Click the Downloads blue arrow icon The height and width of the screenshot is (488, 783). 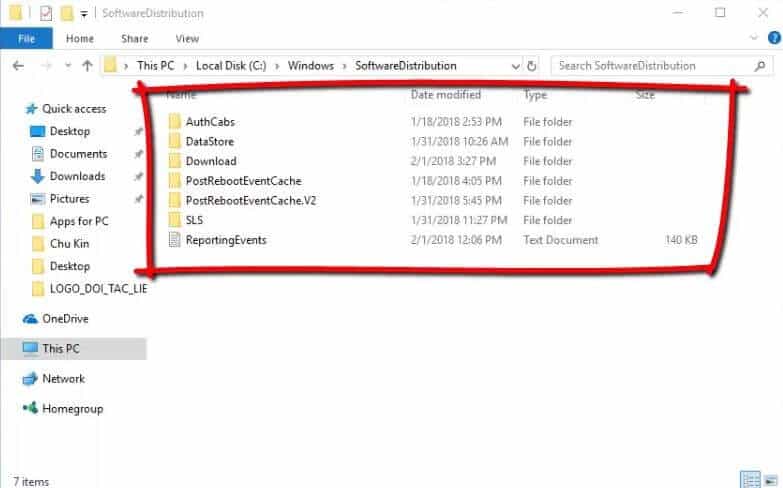point(37,176)
